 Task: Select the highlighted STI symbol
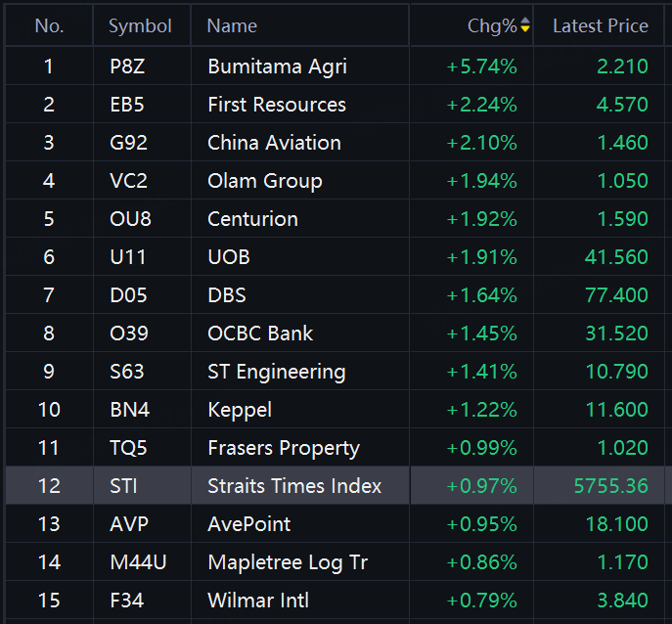[x=123, y=486]
